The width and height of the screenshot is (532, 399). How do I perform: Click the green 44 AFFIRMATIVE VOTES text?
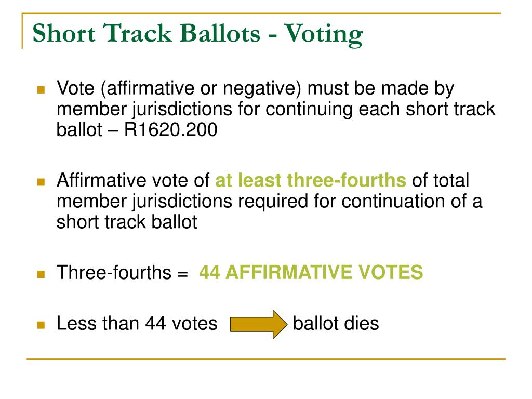(311, 272)
